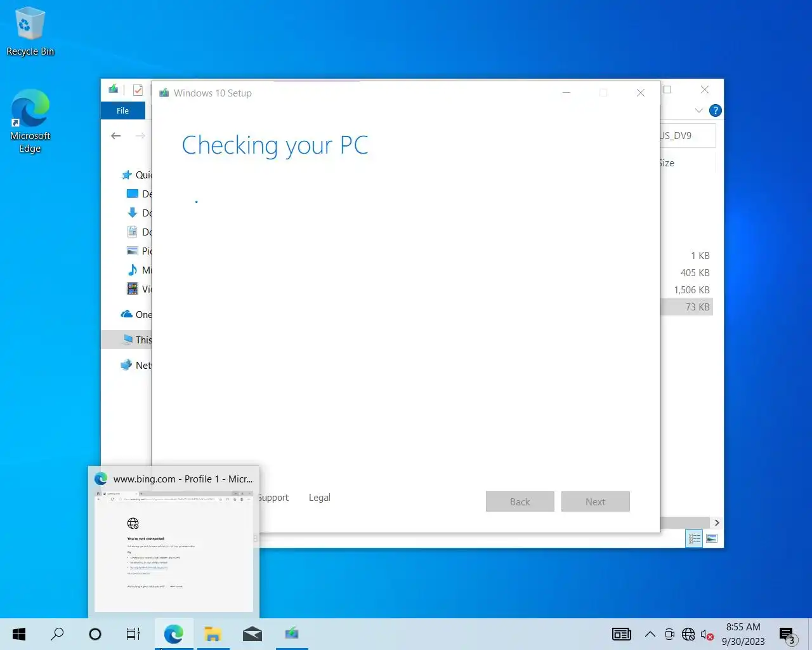Switch Explorer to Large icons view
812x650 pixels.
click(x=712, y=539)
